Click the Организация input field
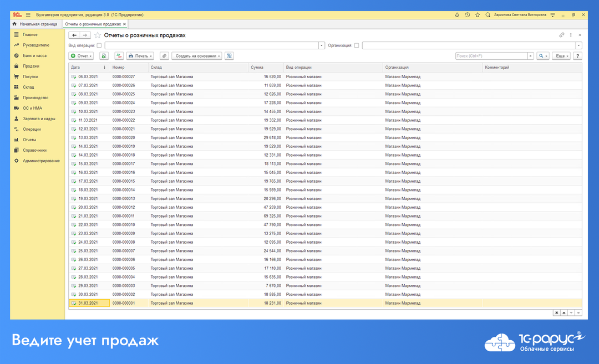 tap(469, 45)
